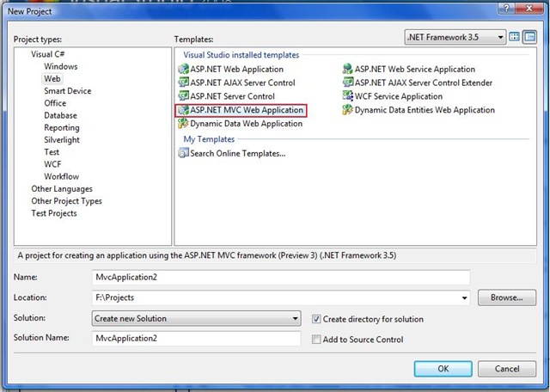
Task: Click the Dynamic Data Entities Web Application icon
Action: coord(347,110)
